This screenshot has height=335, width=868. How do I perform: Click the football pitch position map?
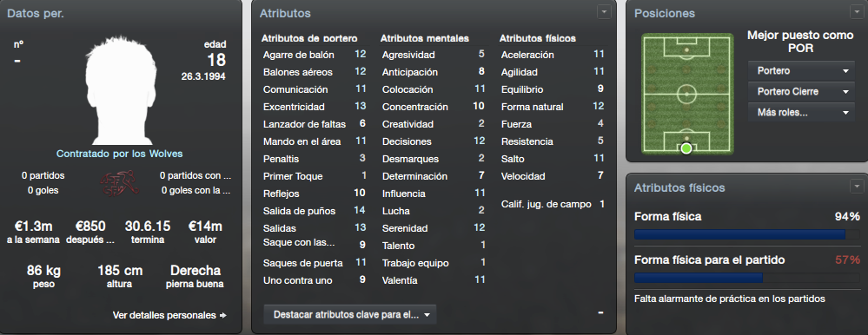point(687,94)
